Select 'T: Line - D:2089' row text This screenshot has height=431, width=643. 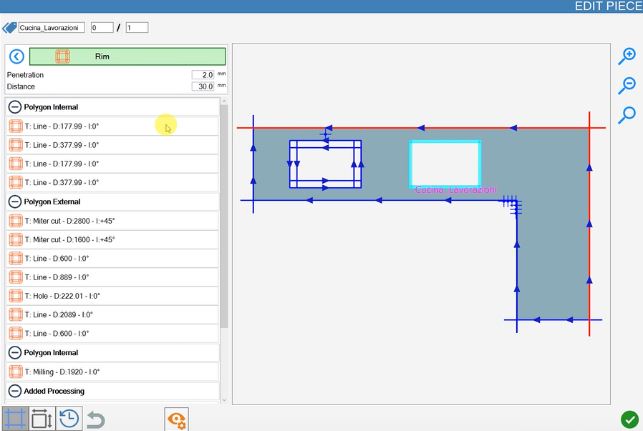pyautogui.click(x=59, y=315)
